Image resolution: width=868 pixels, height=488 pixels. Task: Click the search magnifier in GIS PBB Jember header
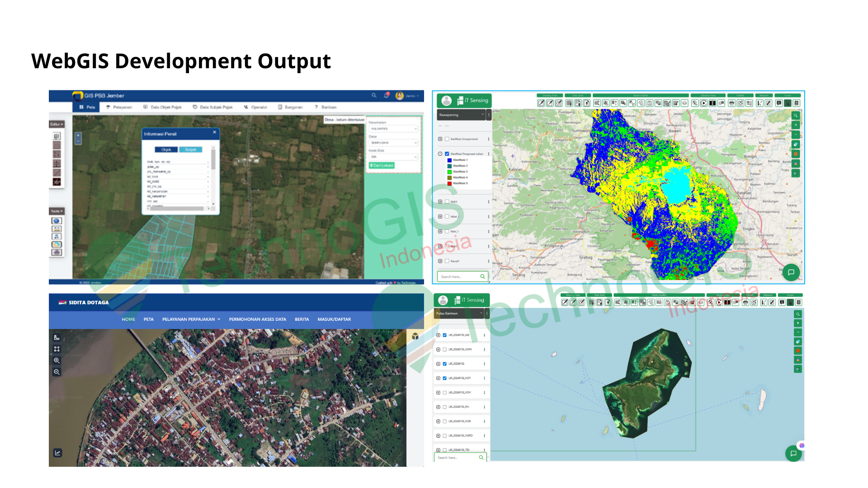pos(374,96)
